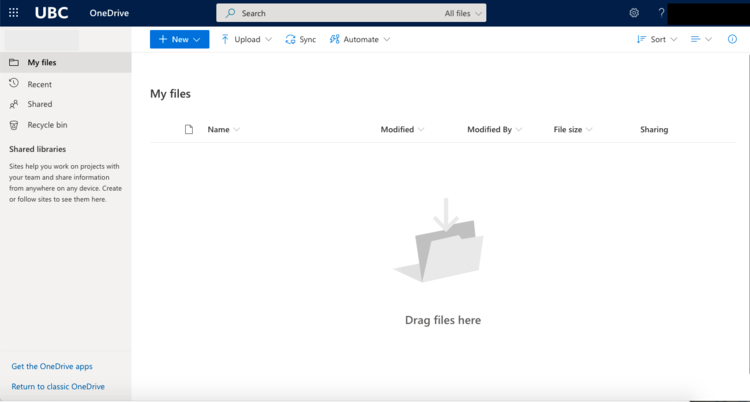This screenshot has width=750, height=402.
Task: Click the list view options icon
Action: [695, 39]
